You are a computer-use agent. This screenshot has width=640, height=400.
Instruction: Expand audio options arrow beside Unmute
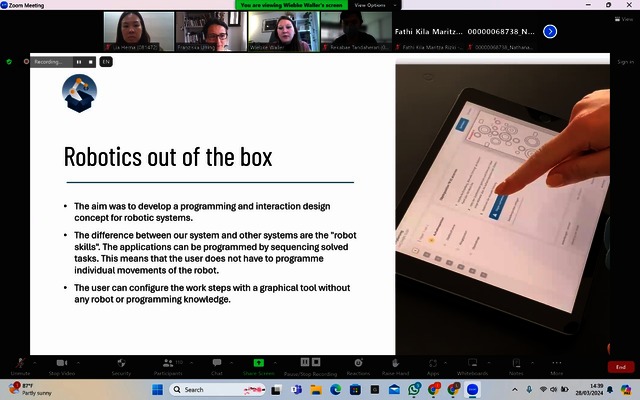click(35, 362)
